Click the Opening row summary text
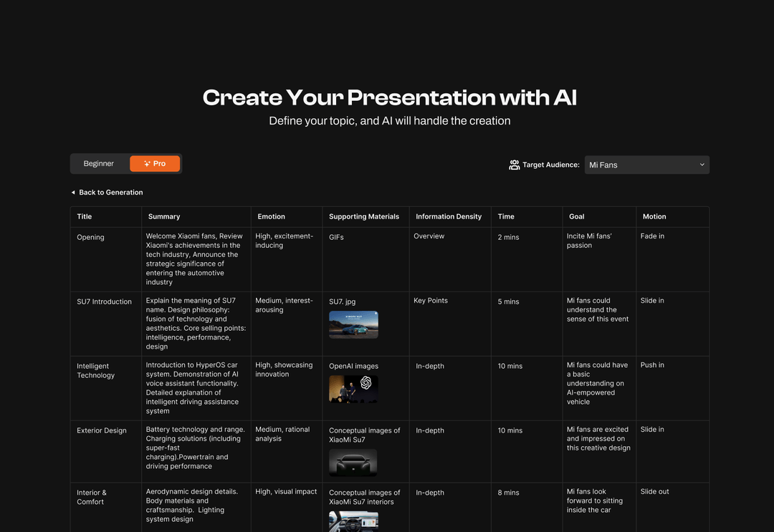774x532 pixels. pos(194,259)
